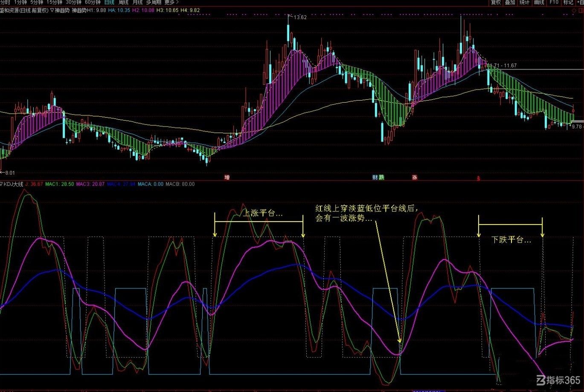Click the HA: 10.35 indicator value

coord(119,10)
